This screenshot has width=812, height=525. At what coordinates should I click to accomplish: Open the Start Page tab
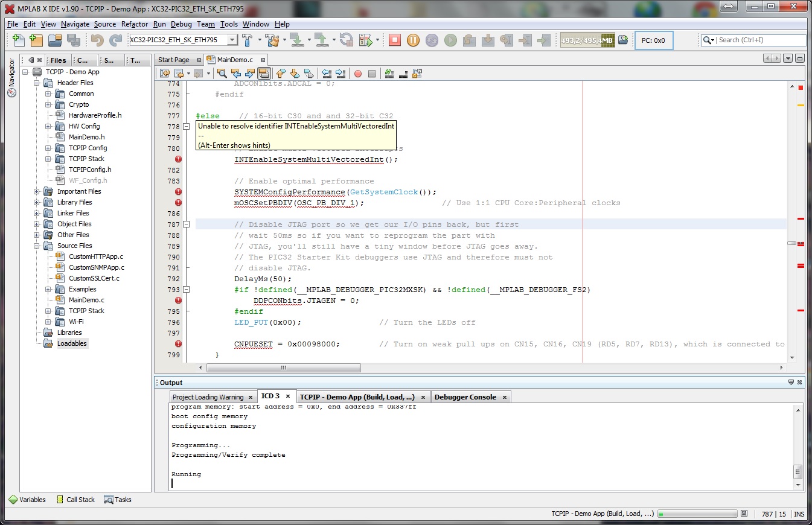pos(173,60)
